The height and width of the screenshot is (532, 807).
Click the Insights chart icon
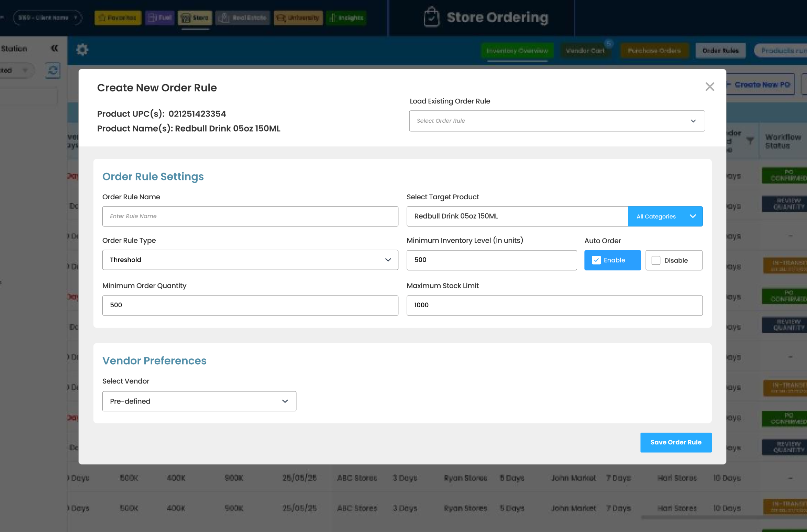coord(332,18)
